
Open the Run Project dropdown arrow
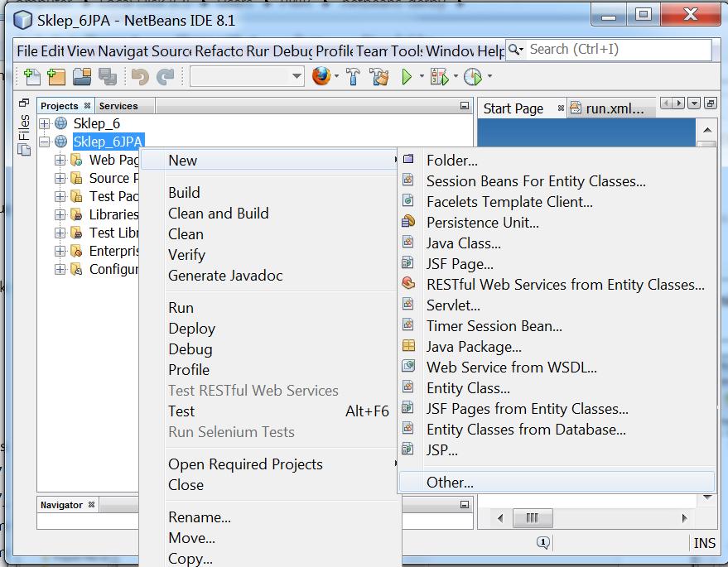click(422, 76)
